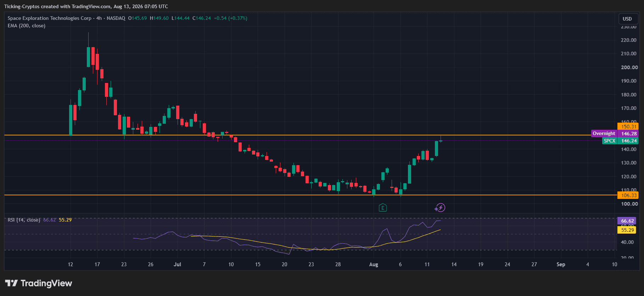The image size is (644, 296).
Task: Click the earnings "E" marker icon
Action: [x=382, y=207]
